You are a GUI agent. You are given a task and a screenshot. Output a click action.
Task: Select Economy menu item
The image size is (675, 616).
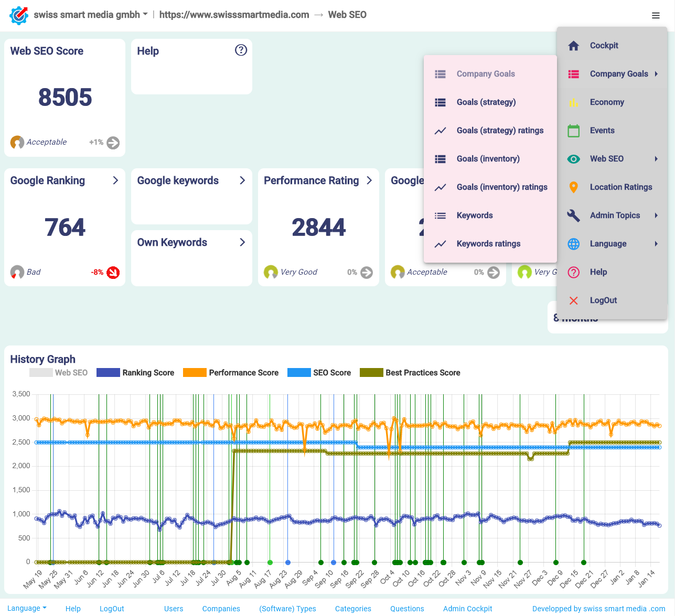[612, 102]
